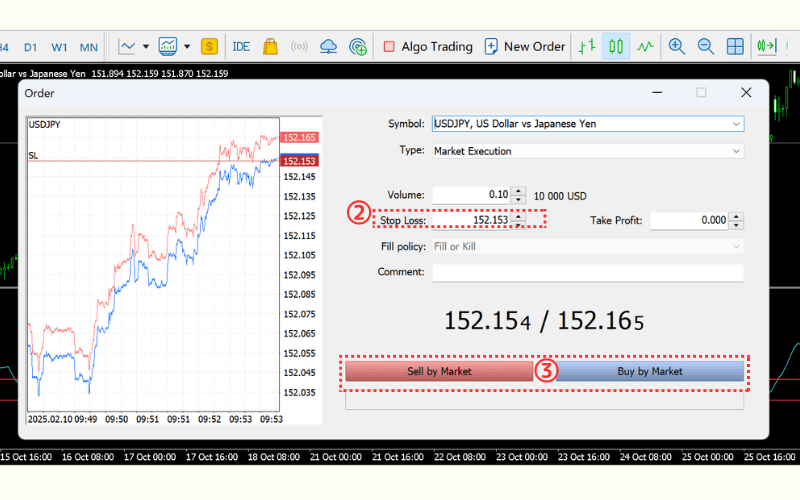Click into the Comment text field
The width and height of the screenshot is (800, 500).
587,272
